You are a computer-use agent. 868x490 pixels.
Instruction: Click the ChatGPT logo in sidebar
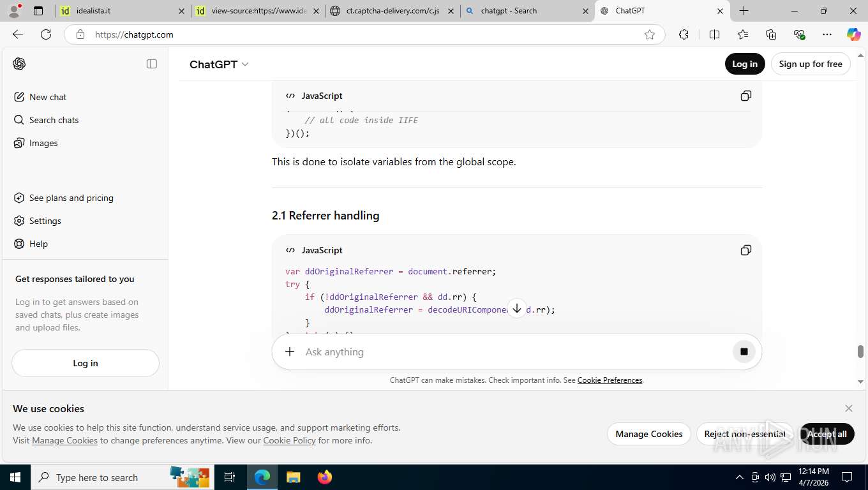pyautogui.click(x=19, y=64)
